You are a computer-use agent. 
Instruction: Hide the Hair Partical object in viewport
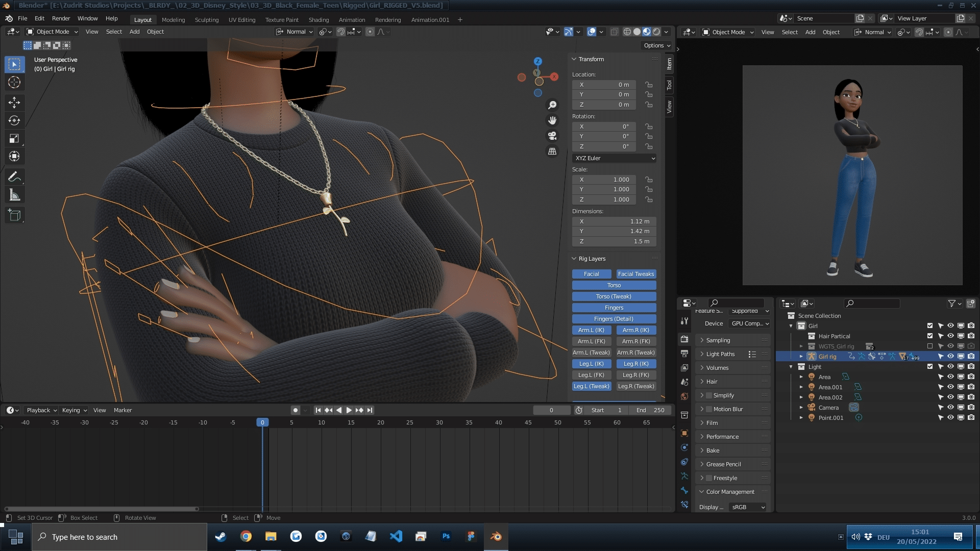click(x=950, y=336)
